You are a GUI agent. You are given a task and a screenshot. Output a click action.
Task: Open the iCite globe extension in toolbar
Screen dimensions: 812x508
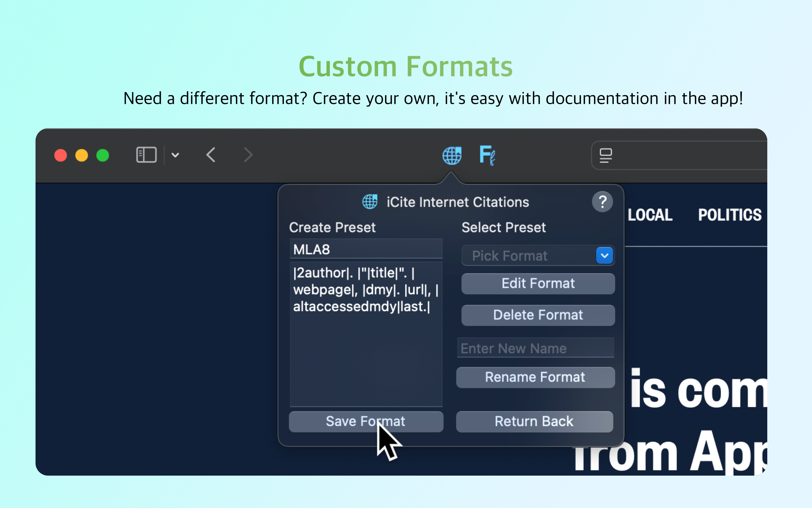coord(452,156)
